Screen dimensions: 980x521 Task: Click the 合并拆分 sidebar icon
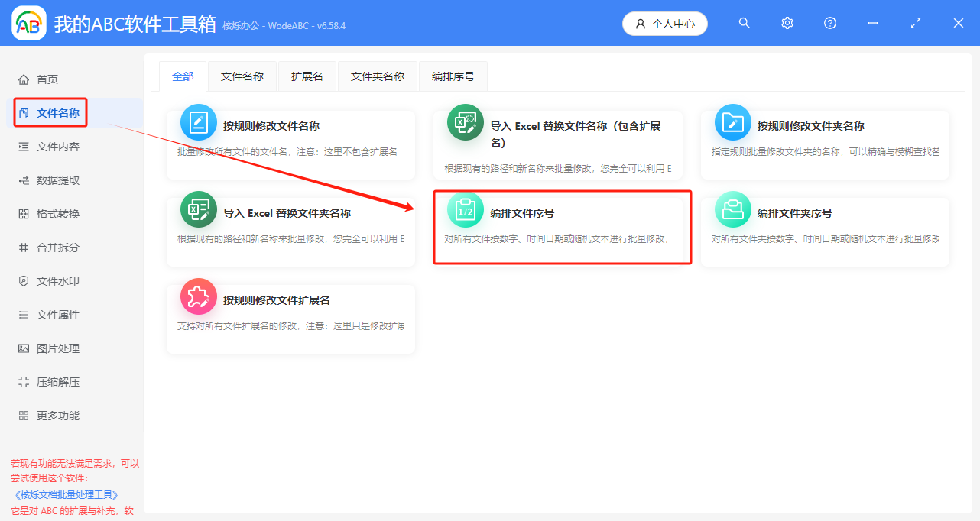point(49,247)
